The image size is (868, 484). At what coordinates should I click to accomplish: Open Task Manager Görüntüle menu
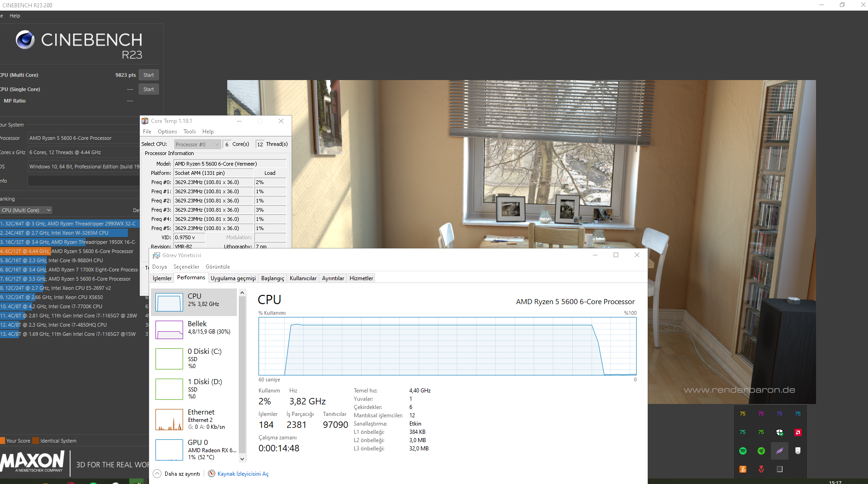tap(218, 267)
